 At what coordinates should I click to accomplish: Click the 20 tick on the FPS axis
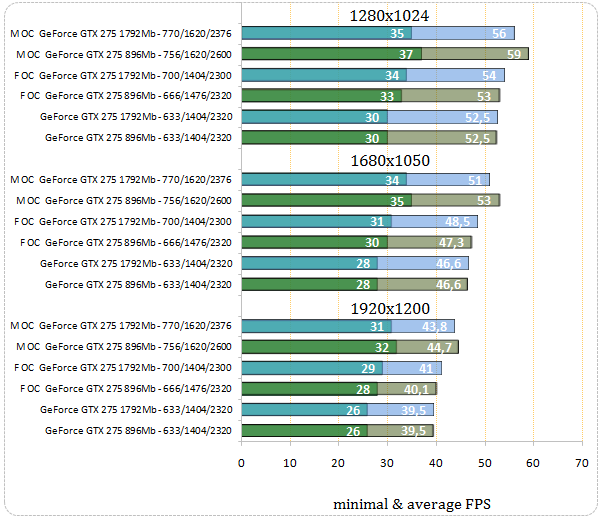[x=338, y=463]
